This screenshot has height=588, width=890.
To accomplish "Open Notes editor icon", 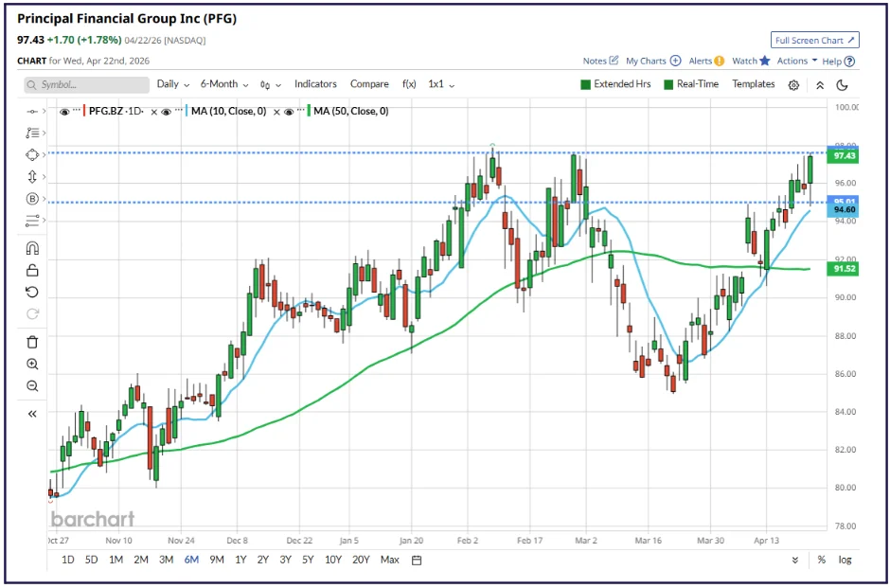I will pos(614,61).
